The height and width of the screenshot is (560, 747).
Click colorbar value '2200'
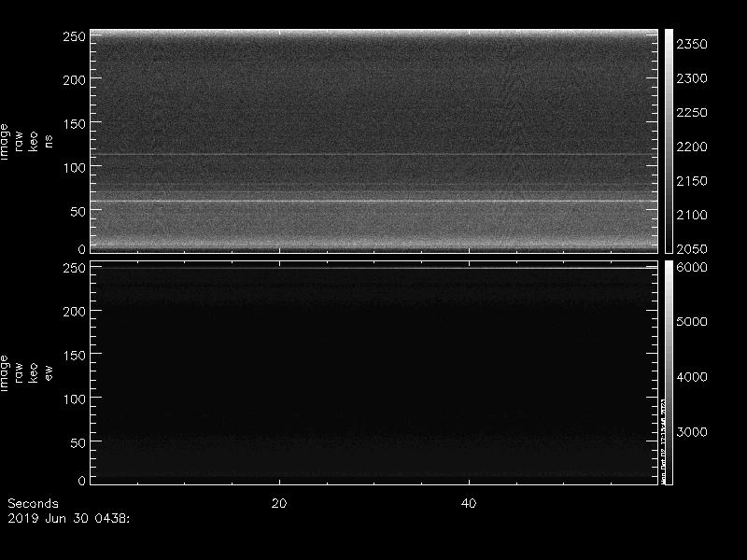pyautogui.click(x=692, y=147)
